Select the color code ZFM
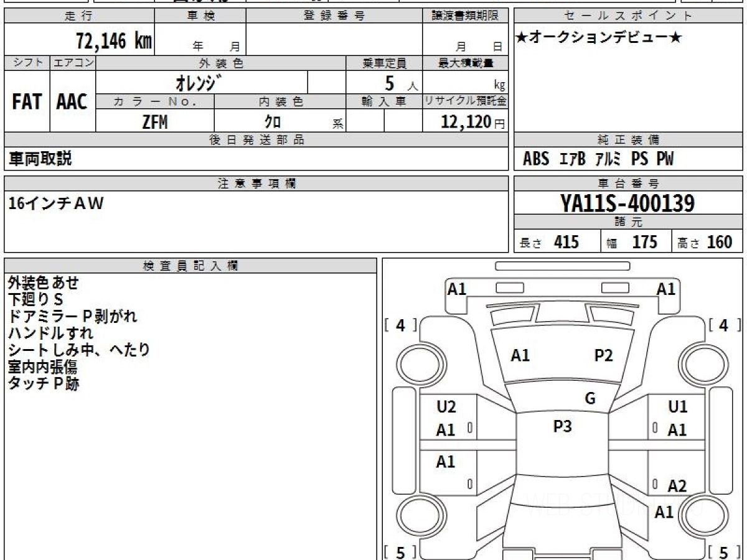The width and height of the screenshot is (747, 560). tap(155, 122)
